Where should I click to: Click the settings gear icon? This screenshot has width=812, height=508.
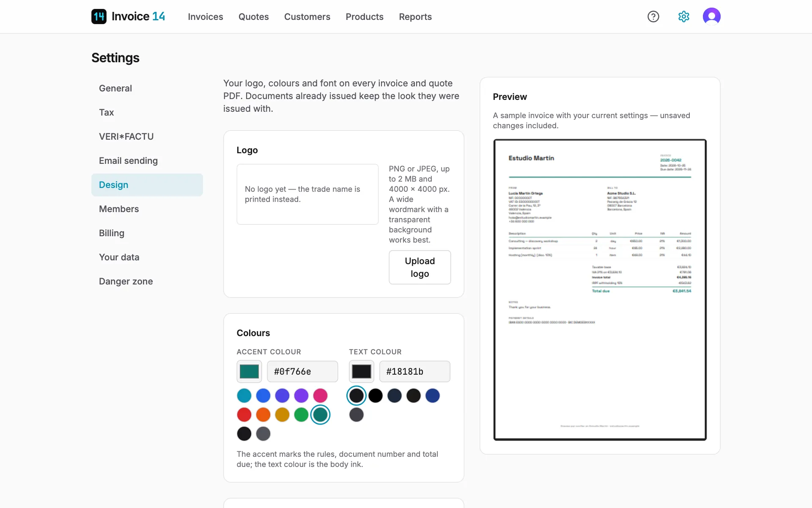684,17
